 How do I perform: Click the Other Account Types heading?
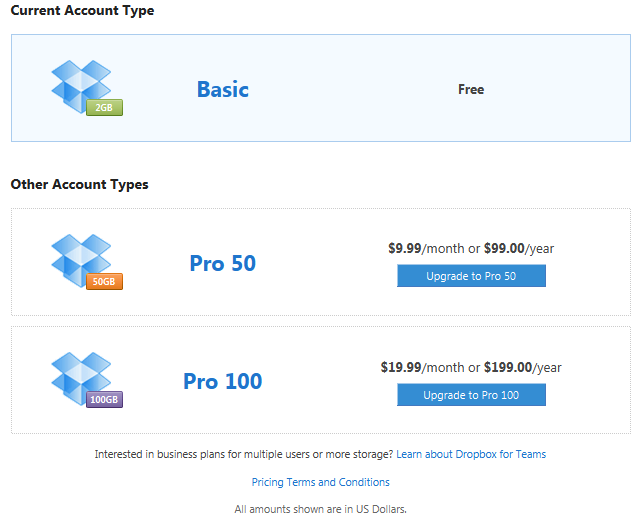(x=80, y=185)
